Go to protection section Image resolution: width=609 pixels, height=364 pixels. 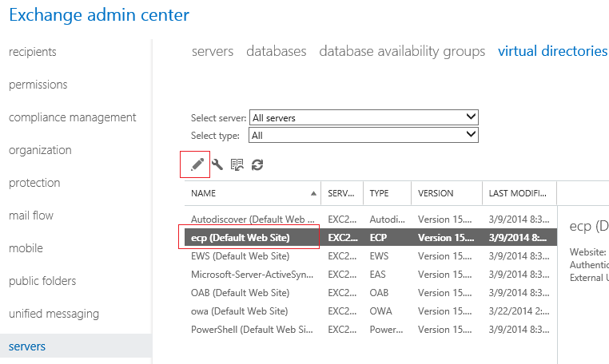34,183
